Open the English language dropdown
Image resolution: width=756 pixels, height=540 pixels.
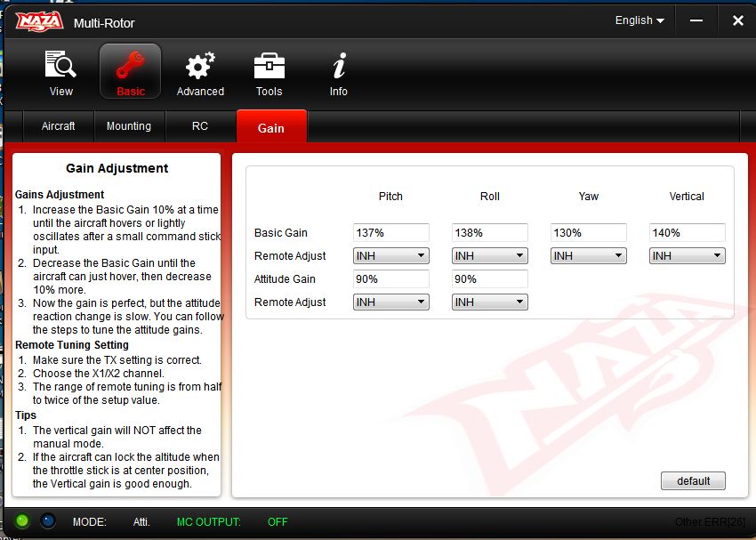point(639,20)
